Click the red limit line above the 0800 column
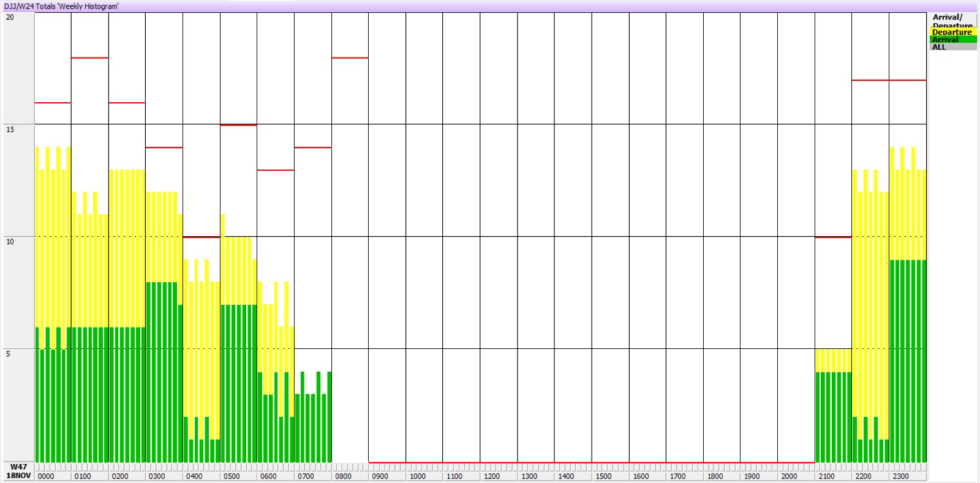 [x=350, y=58]
